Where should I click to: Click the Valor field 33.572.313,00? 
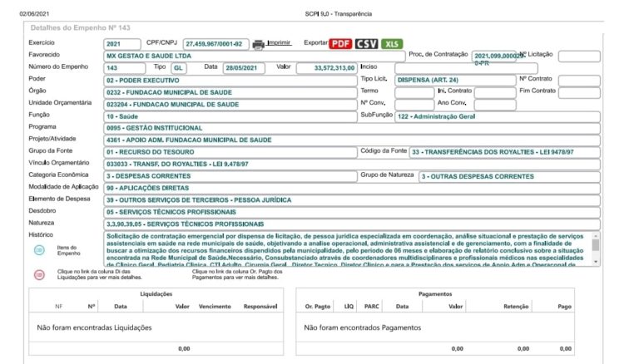[326, 68]
